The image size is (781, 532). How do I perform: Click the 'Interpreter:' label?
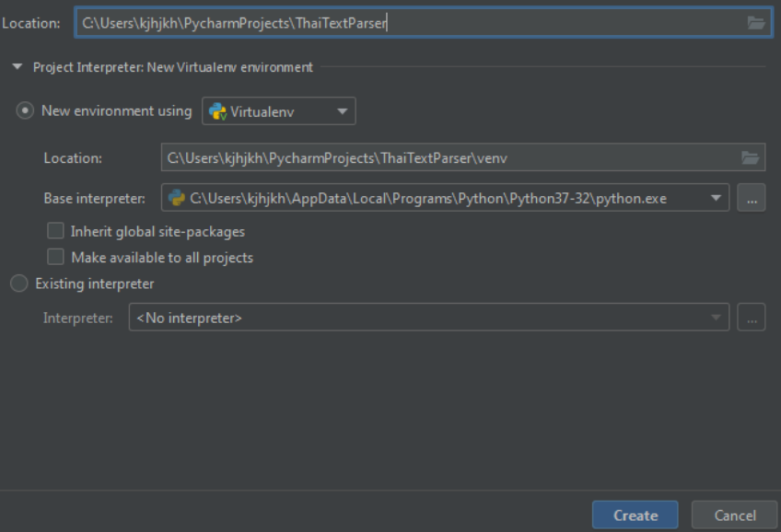[x=77, y=318]
